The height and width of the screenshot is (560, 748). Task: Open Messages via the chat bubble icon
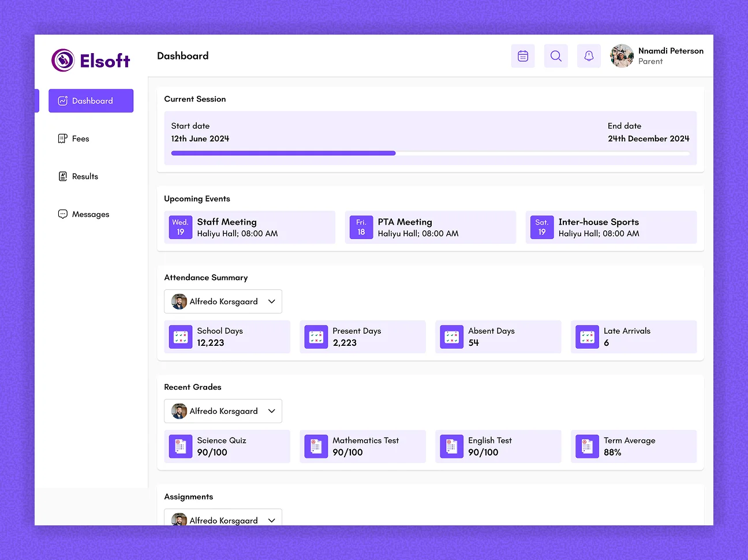pos(62,214)
